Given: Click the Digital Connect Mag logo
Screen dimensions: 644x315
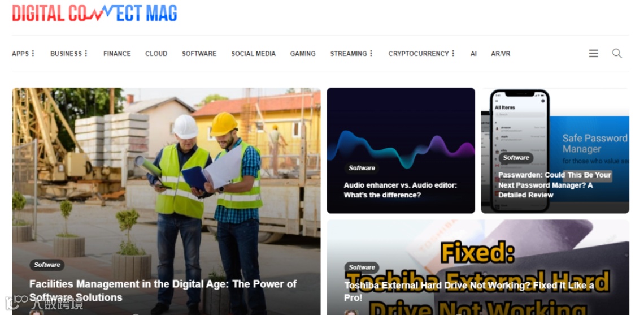Looking at the screenshot, I should tap(94, 13).
